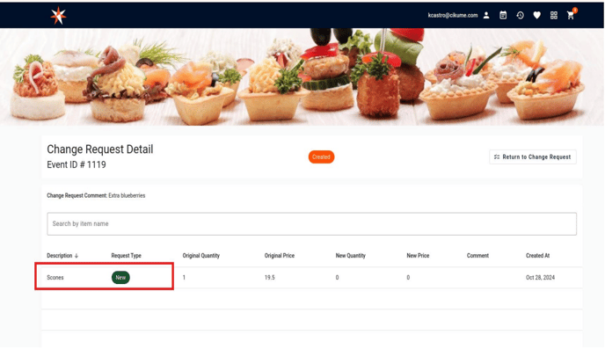Open the user profile icon
605x364 pixels.
(x=486, y=16)
